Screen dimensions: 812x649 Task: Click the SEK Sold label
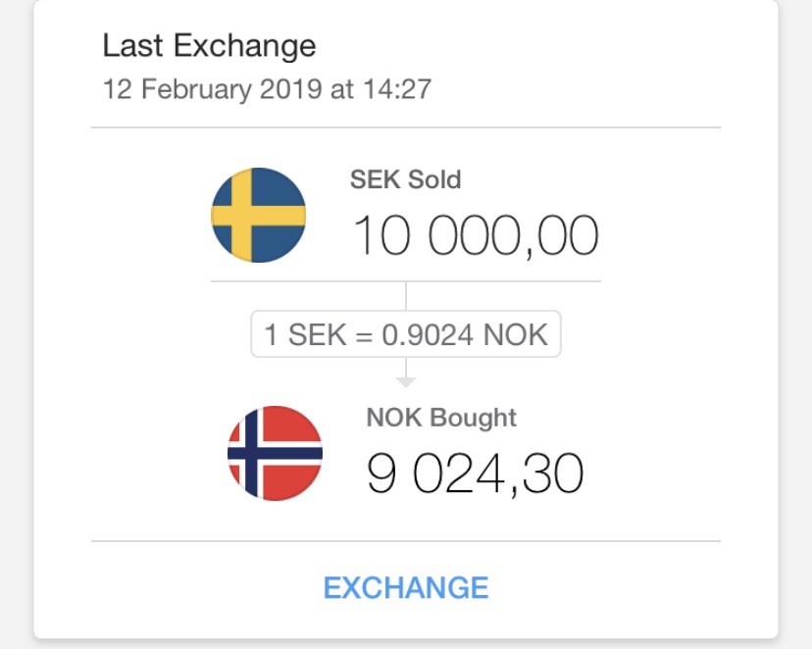point(405,180)
